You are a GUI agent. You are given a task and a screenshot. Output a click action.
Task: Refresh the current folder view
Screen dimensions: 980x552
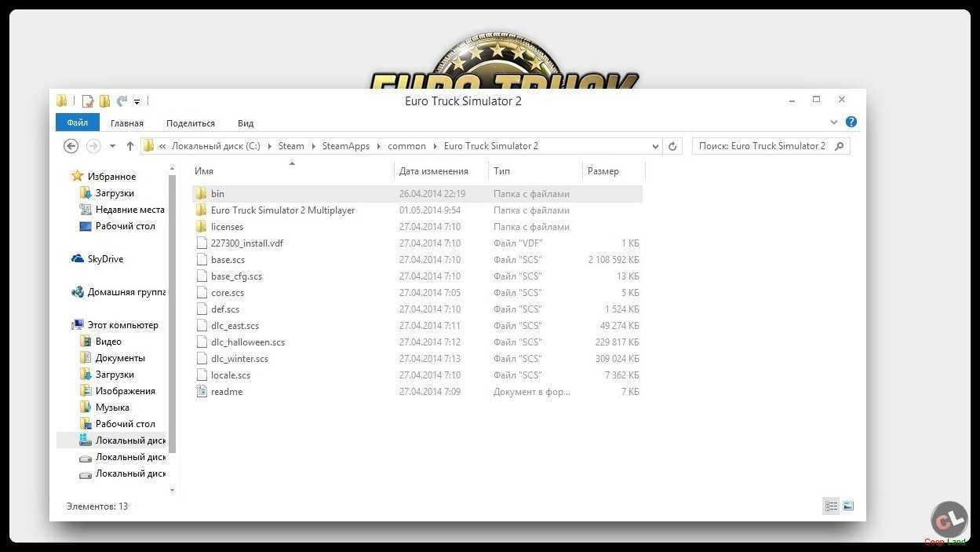tap(672, 146)
